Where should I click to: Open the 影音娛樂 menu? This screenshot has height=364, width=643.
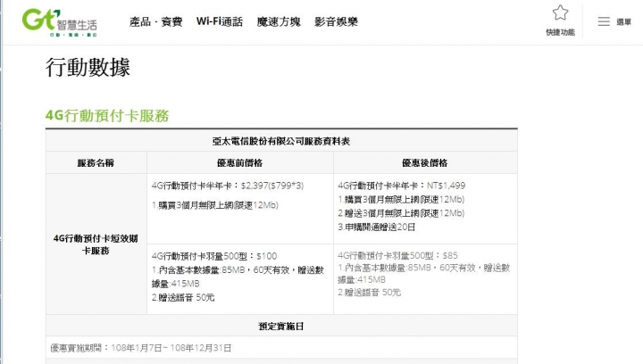[337, 21]
